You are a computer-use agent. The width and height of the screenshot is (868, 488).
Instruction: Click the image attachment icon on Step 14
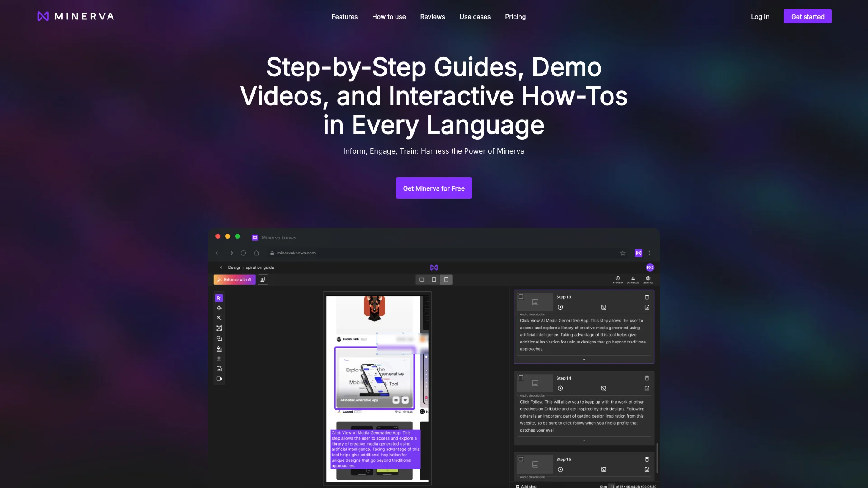[646, 388]
